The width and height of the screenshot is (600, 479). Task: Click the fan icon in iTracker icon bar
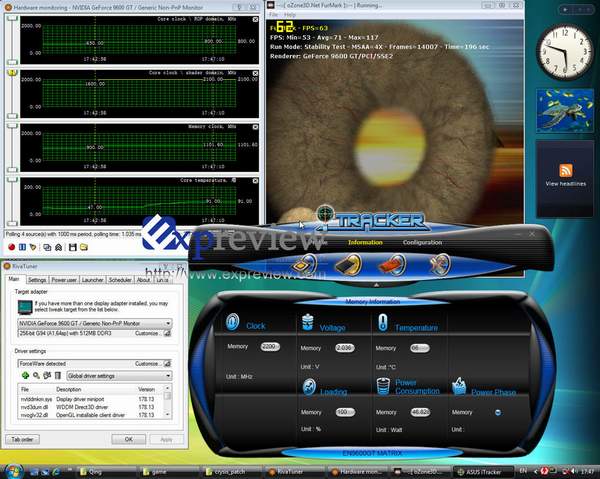(x=439, y=264)
